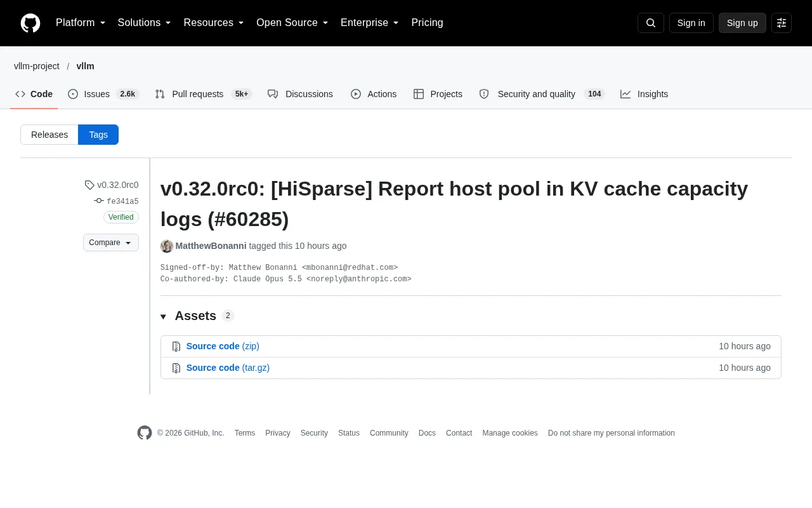Open the vllm-project organization link
The width and height of the screenshot is (812, 508).
tap(37, 66)
